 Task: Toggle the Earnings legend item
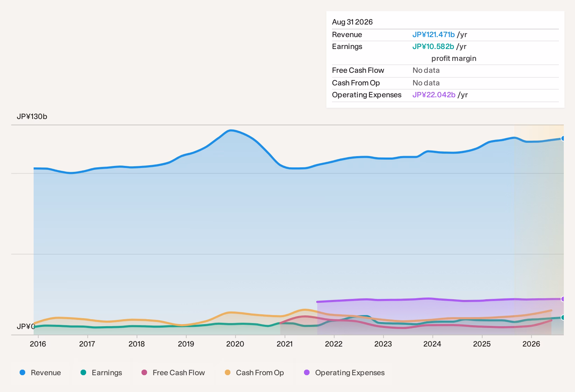(x=101, y=373)
